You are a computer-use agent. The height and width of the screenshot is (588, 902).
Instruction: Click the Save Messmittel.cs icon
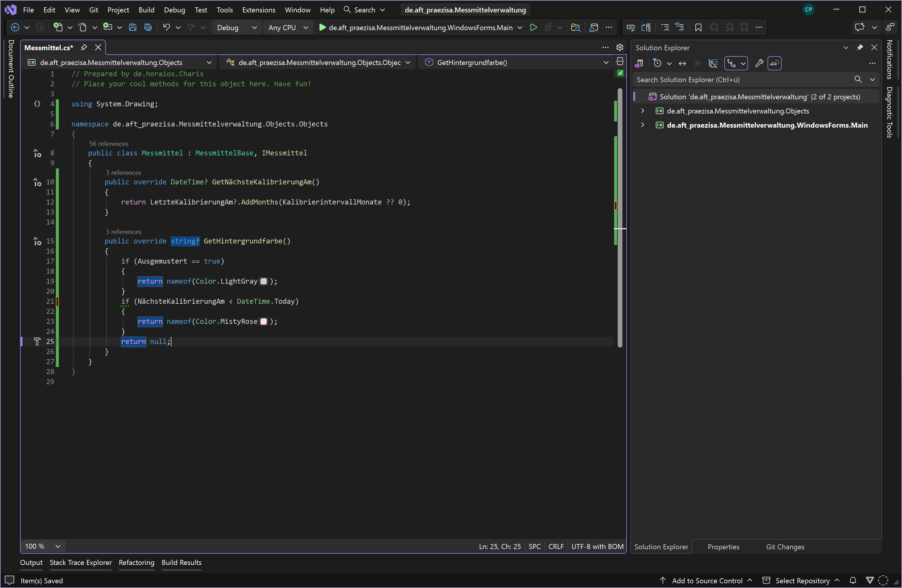coord(133,27)
